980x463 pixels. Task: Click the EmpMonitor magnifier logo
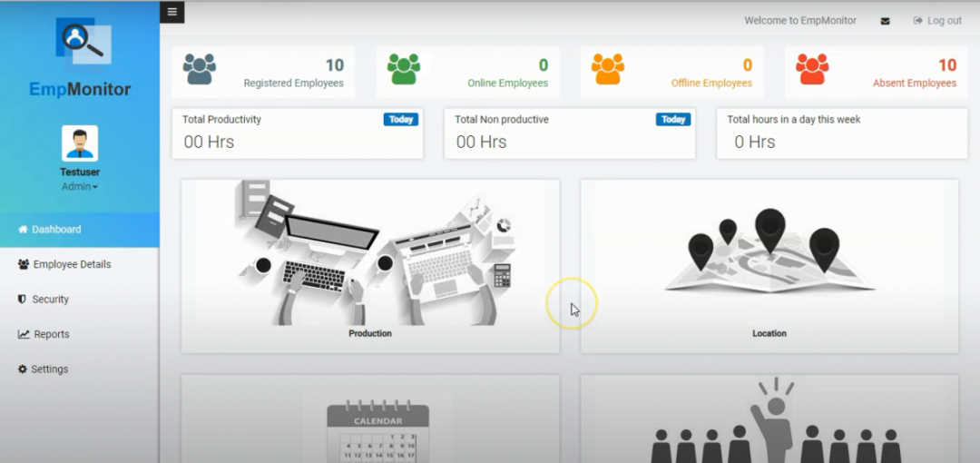click(82, 43)
